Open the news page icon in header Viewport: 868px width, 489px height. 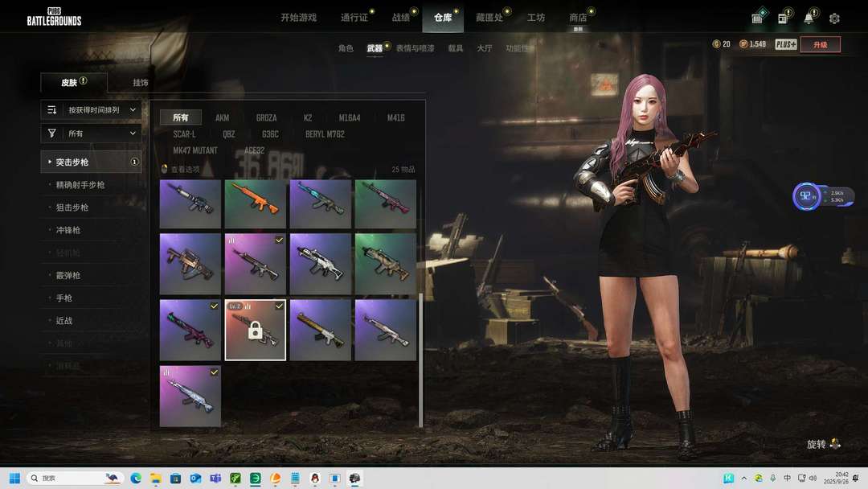784,18
